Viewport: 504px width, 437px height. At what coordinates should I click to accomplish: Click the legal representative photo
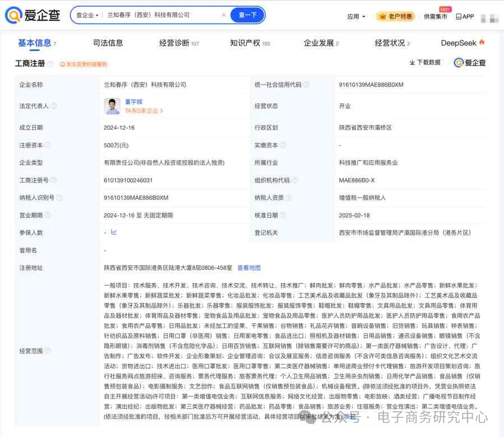pyautogui.click(x=112, y=106)
